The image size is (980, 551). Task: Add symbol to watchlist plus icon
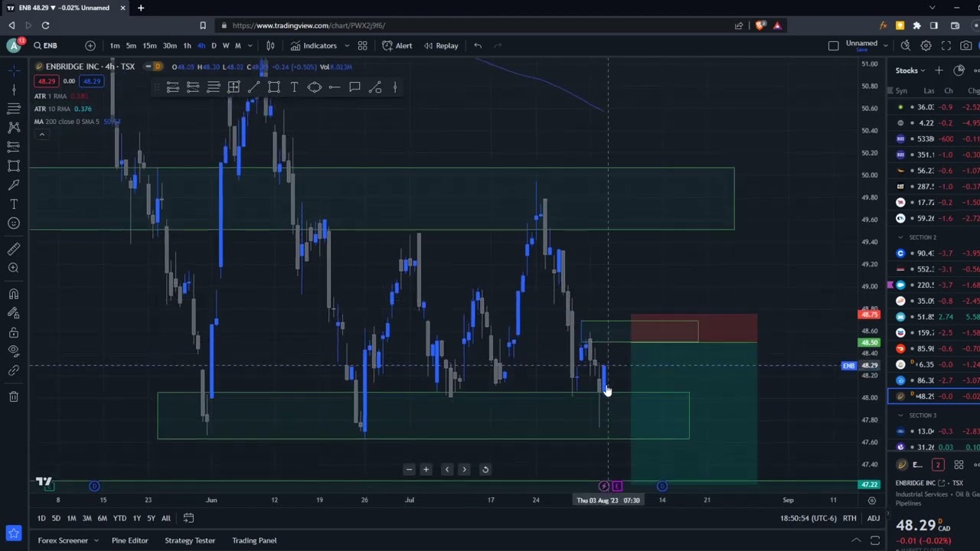(939, 70)
